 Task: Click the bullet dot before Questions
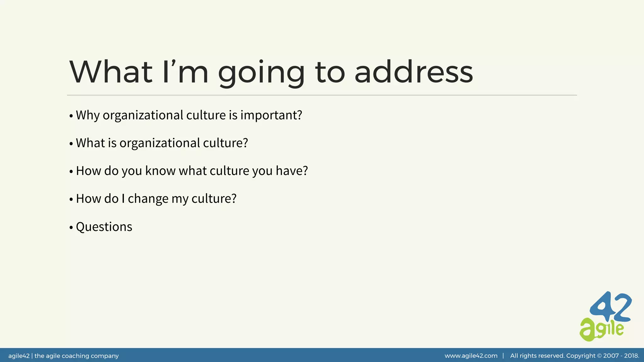pos(71,227)
